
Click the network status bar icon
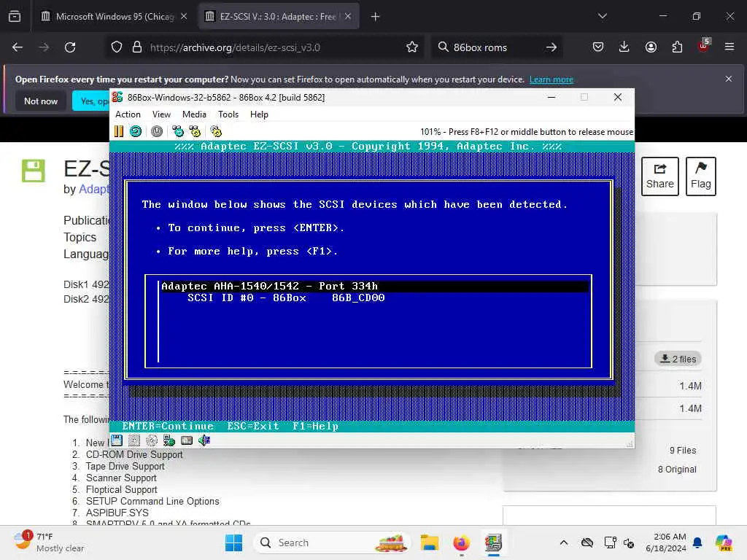169,440
